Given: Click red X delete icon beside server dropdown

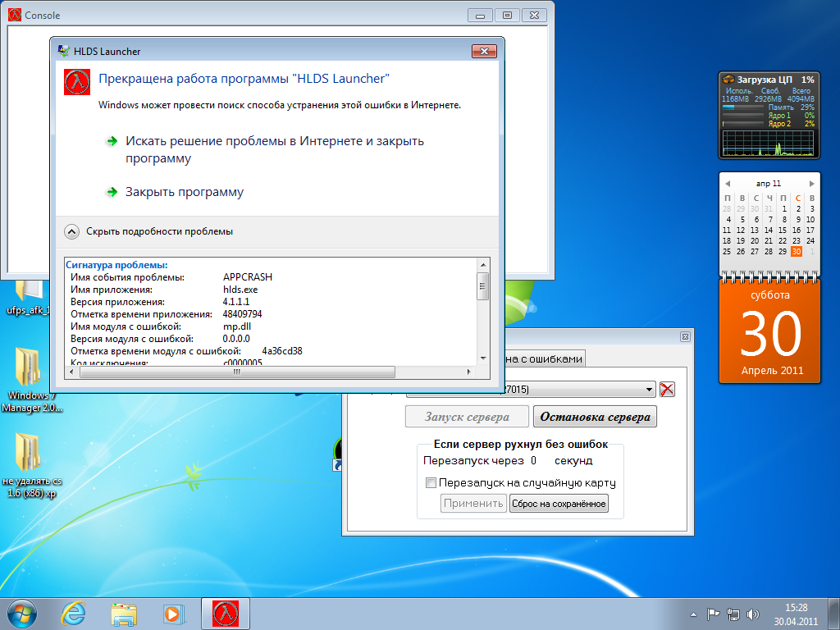Looking at the screenshot, I should click(x=667, y=390).
